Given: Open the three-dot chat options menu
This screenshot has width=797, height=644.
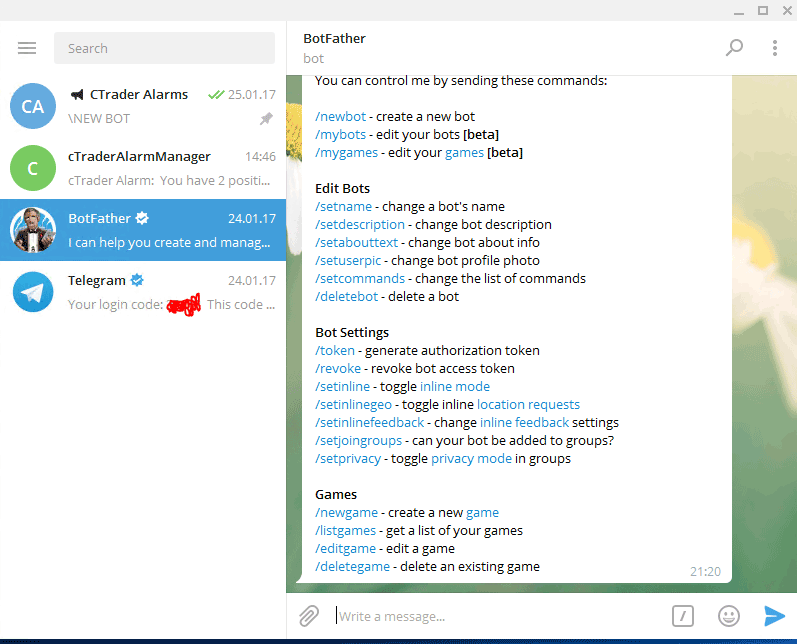Looking at the screenshot, I should [x=774, y=47].
